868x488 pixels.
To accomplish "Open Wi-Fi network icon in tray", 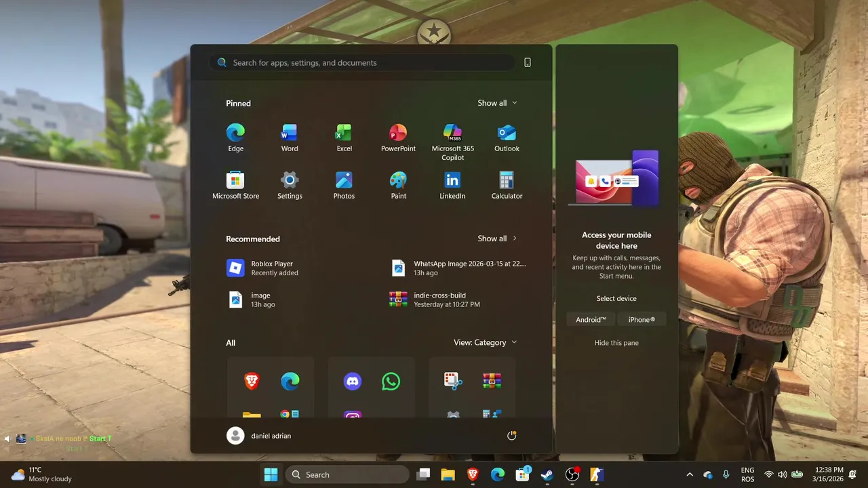I will pos(768,474).
